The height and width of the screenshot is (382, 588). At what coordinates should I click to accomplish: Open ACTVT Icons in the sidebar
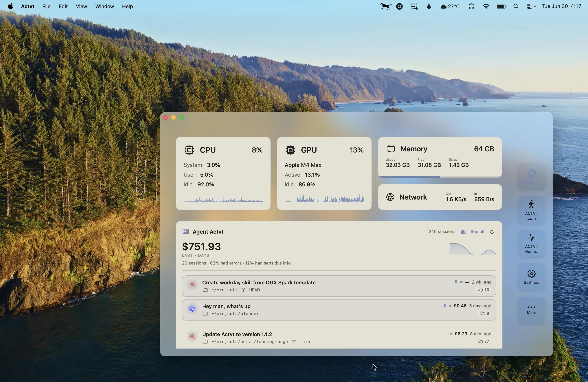[x=531, y=210]
